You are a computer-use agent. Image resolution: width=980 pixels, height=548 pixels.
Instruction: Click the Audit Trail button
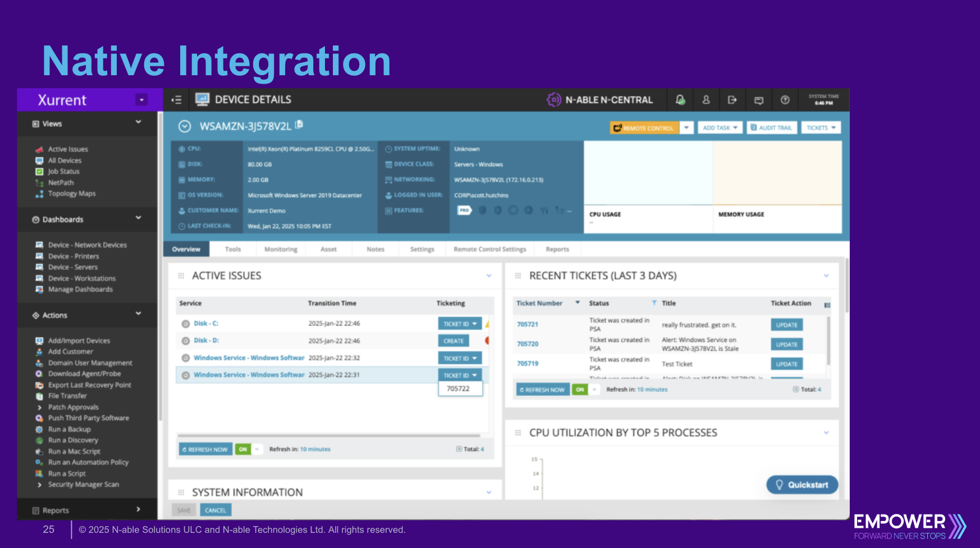coord(772,128)
